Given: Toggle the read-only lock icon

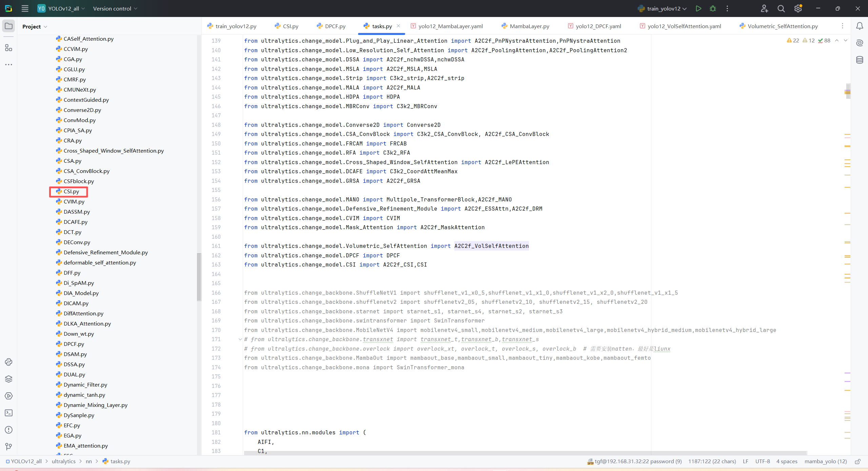Looking at the screenshot, I should coord(858,462).
